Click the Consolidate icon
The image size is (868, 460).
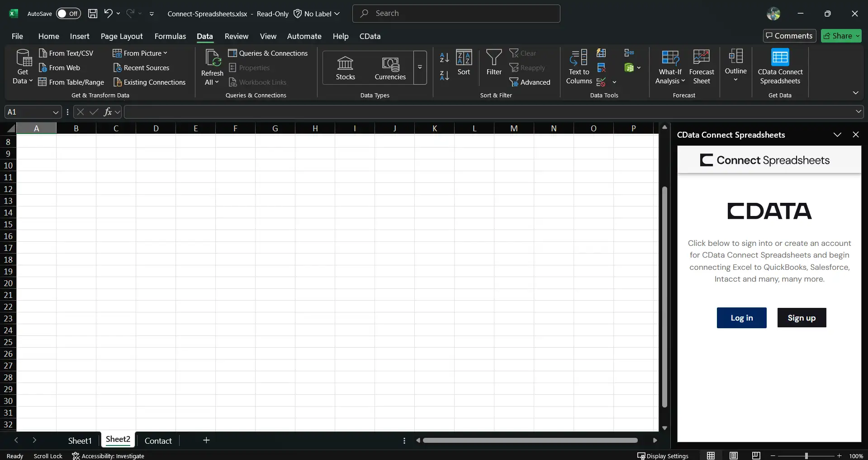click(x=629, y=53)
